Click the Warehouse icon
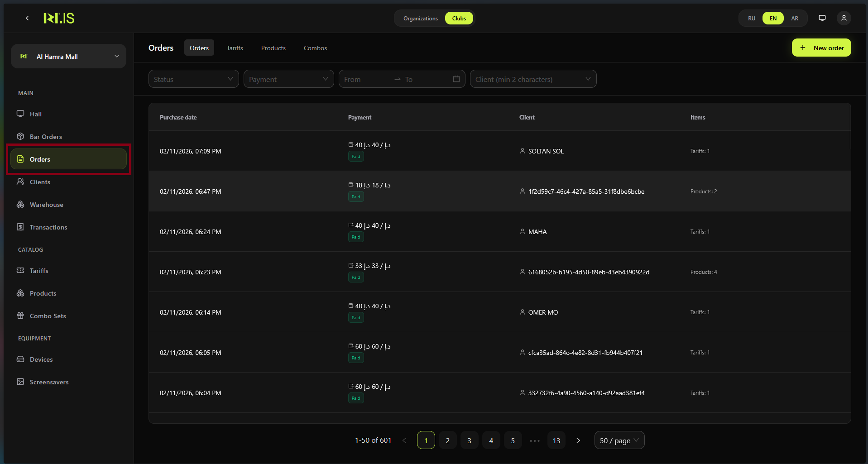Image resolution: width=868 pixels, height=464 pixels. [20, 205]
